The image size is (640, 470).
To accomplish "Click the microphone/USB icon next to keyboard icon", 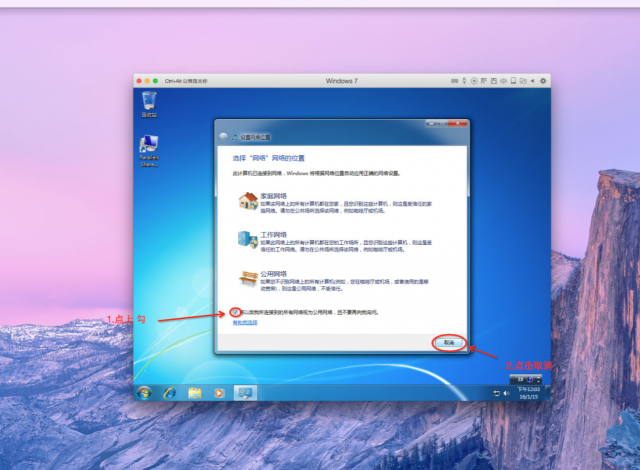I will (x=464, y=81).
